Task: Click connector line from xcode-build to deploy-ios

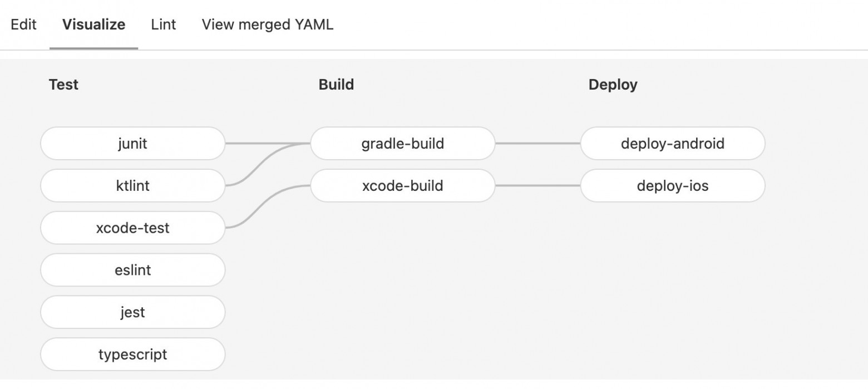Action: coord(537,186)
